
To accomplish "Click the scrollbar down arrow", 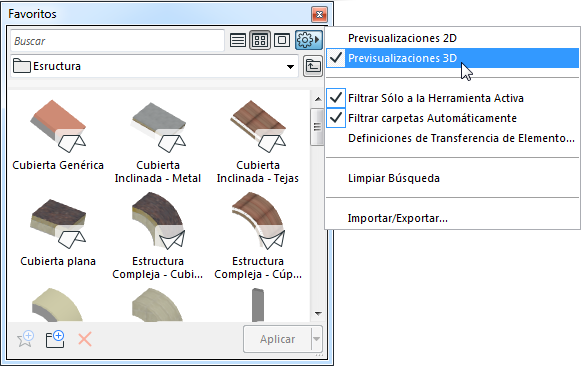I will pyautogui.click(x=318, y=314).
